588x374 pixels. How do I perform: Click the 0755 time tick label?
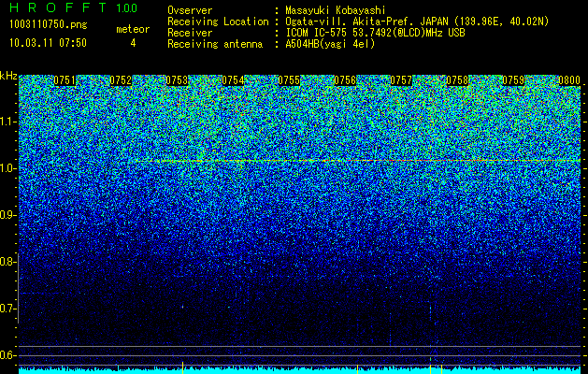(x=289, y=80)
